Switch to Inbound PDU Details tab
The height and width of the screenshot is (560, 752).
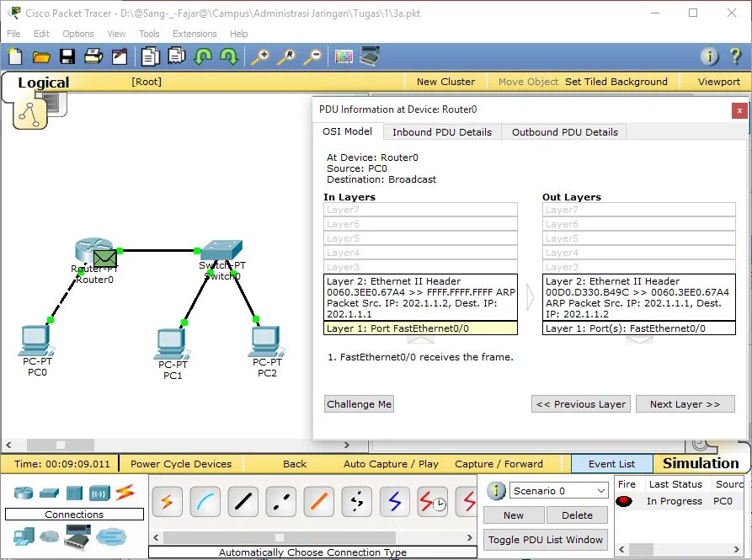pos(442,132)
